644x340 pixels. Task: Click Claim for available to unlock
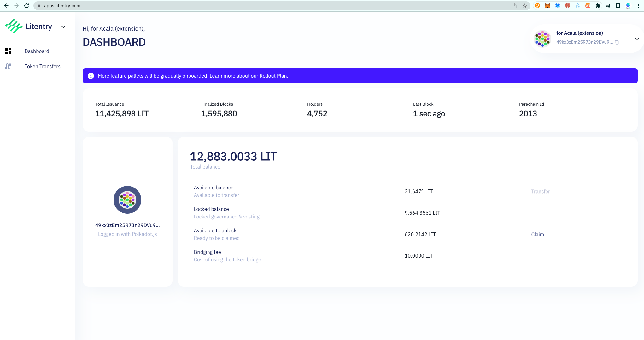[x=537, y=234]
